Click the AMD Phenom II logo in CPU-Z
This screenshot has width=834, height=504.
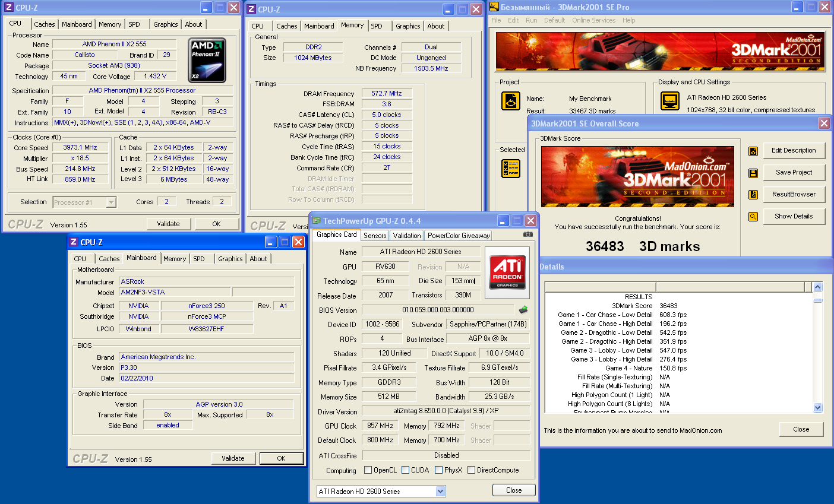point(206,61)
